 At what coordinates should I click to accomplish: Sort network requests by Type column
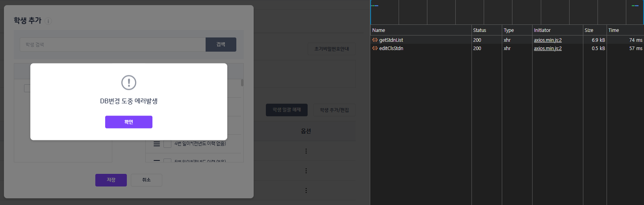[516, 30]
